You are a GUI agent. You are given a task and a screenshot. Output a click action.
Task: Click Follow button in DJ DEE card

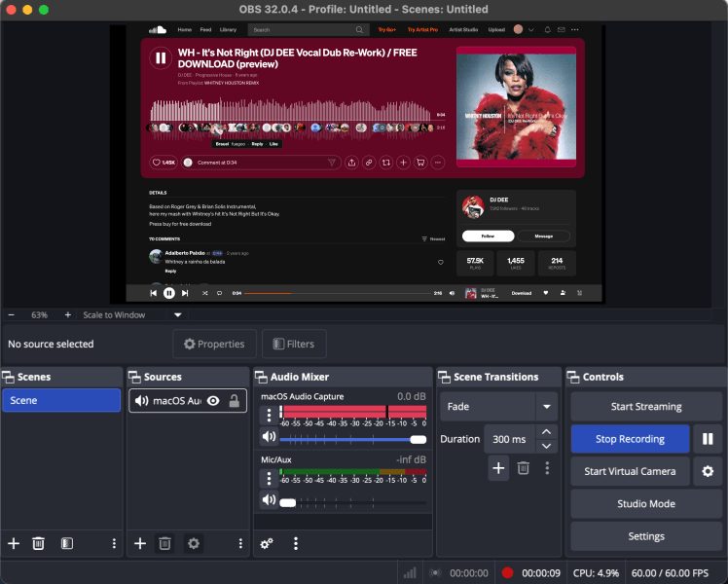click(488, 236)
